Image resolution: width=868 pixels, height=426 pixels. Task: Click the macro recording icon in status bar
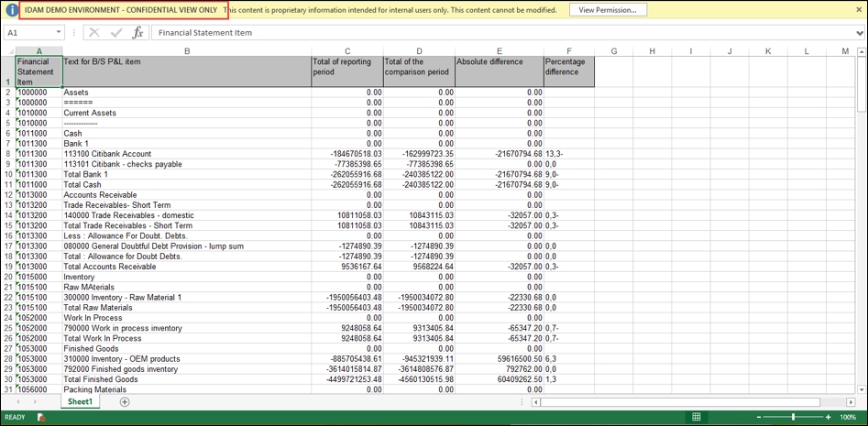click(41, 417)
